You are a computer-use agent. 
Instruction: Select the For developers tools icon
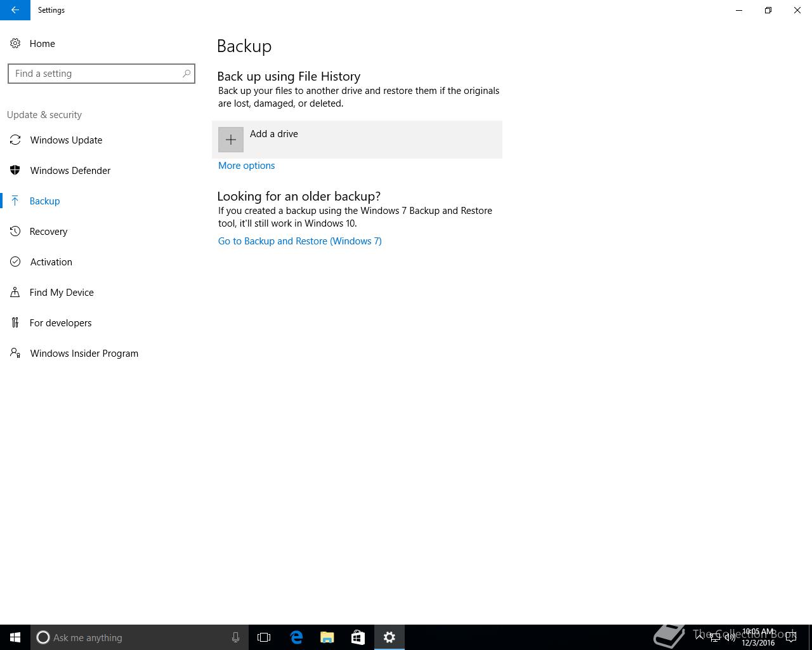point(15,322)
